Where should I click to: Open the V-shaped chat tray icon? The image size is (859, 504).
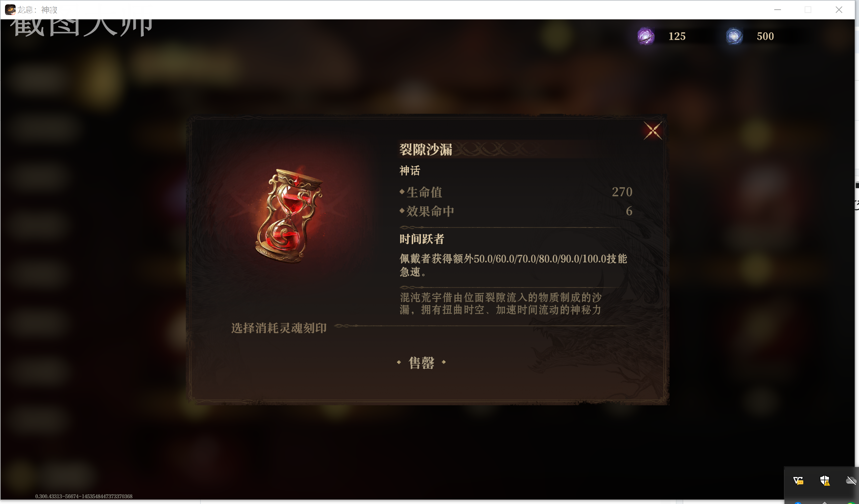click(x=798, y=481)
